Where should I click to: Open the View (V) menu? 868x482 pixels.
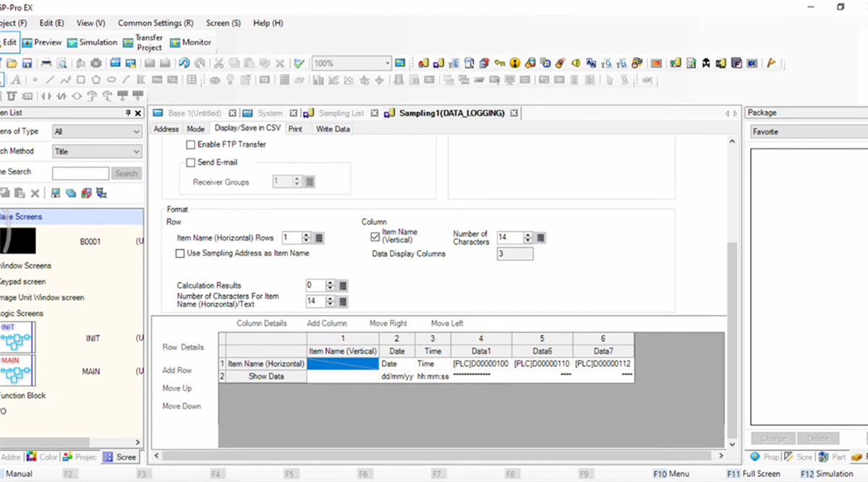click(90, 23)
